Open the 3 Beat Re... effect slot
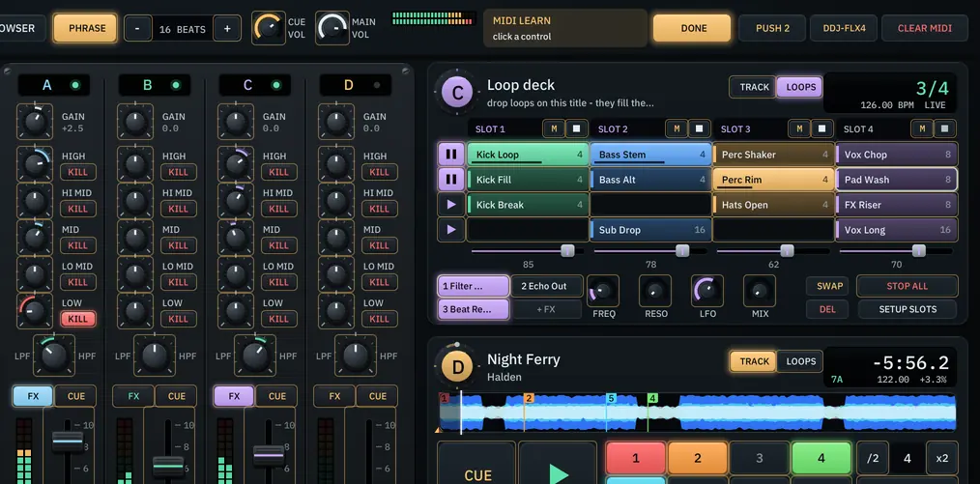 tap(474, 309)
